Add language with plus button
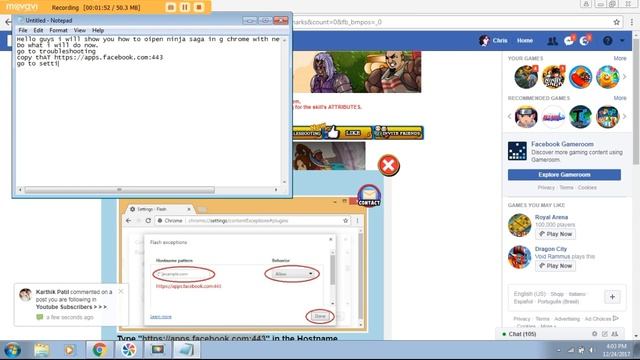 pos(612,297)
